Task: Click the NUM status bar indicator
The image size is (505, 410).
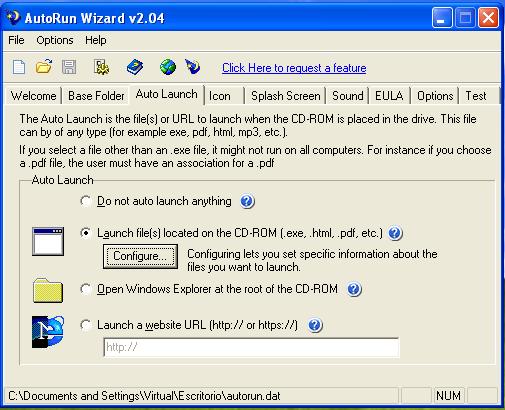Action: [x=449, y=396]
